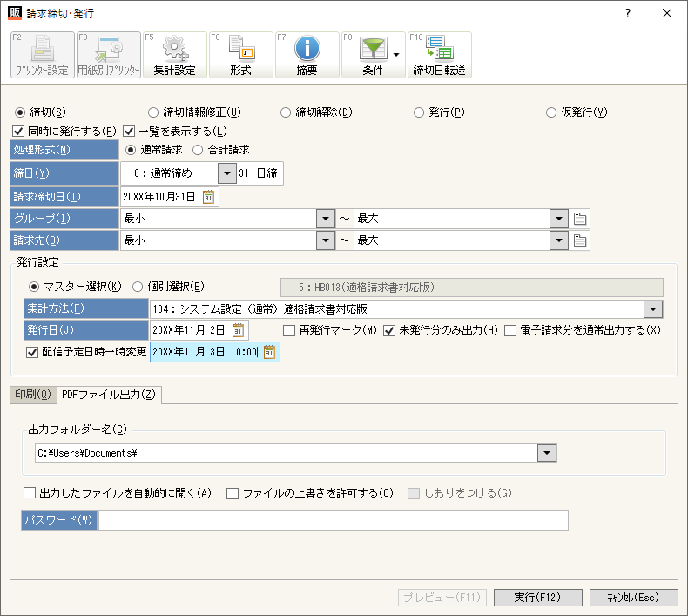Select 発行(P) radio button
Image resolution: width=688 pixels, height=616 pixels.
tap(419, 112)
